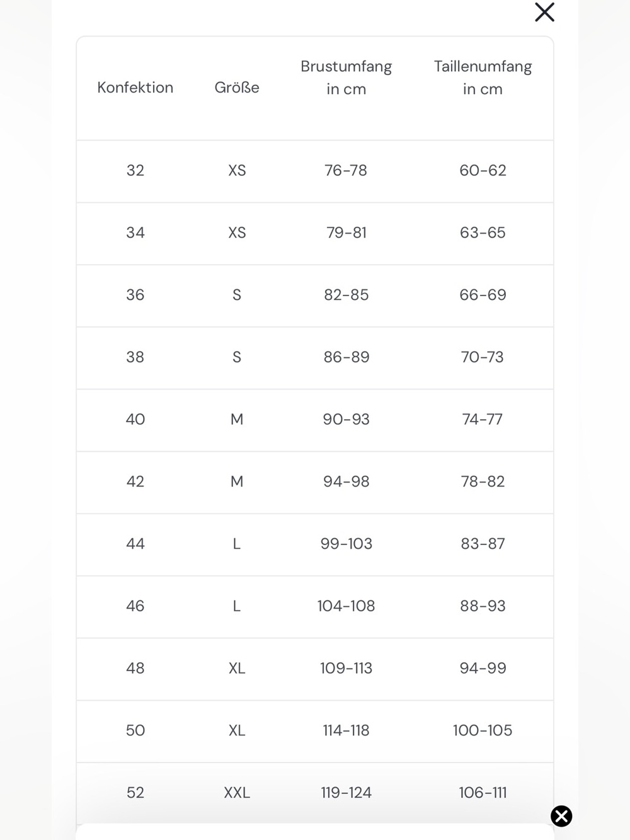Click the 99-103 chest measurement
The image size is (630, 840).
tap(346, 544)
